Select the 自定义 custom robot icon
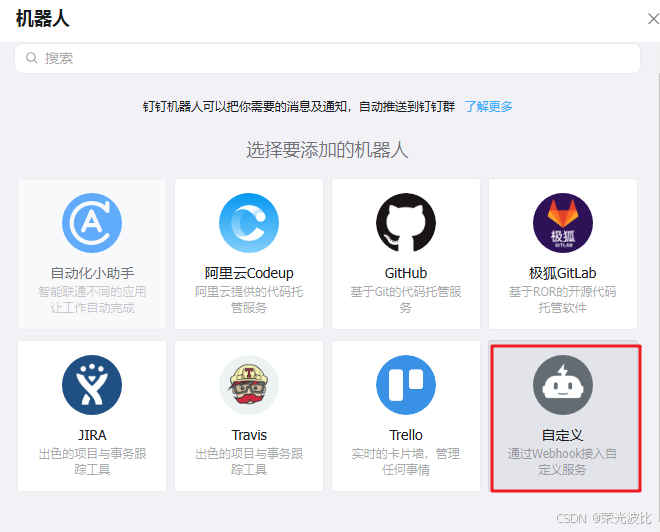The height and width of the screenshot is (532, 660). pos(563,385)
